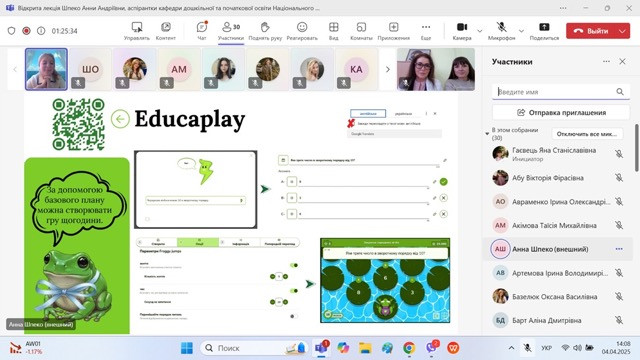Open the More (Еще) menu
The image size is (640, 360).
pyautogui.click(x=426, y=27)
